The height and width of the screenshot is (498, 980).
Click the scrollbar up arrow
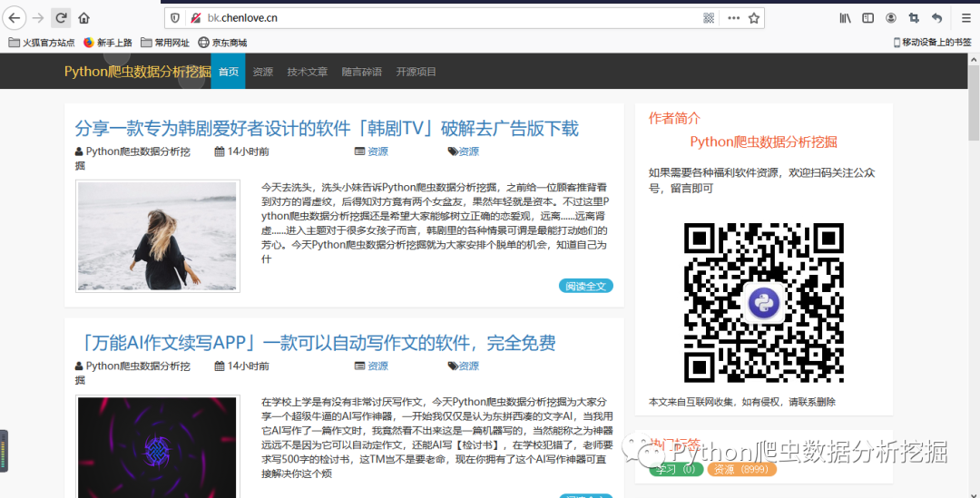click(x=974, y=59)
